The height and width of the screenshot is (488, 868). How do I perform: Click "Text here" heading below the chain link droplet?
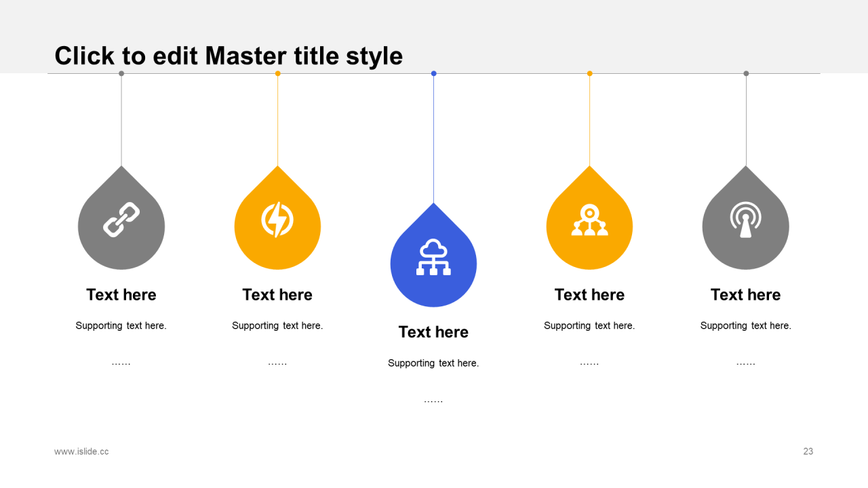(x=121, y=295)
